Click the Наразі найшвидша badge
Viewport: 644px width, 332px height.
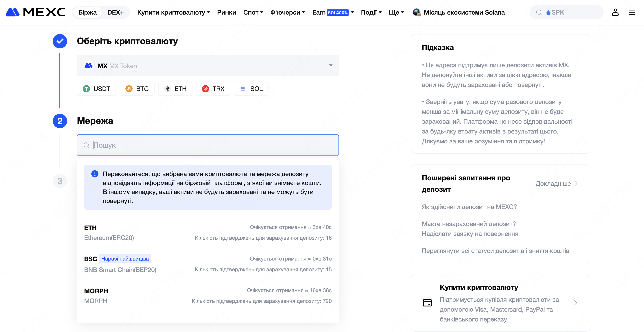click(x=125, y=259)
